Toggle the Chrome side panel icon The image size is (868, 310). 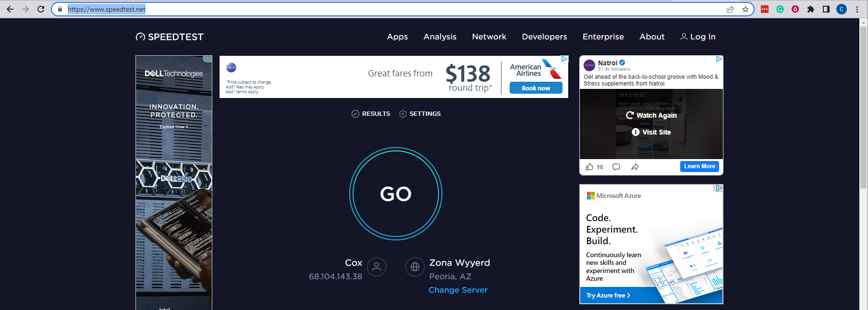coord(826,9)
